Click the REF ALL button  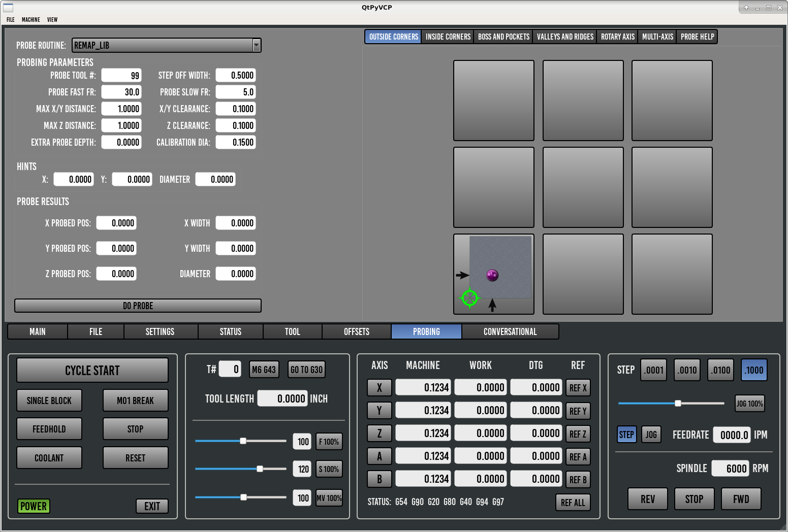(573, 503)
